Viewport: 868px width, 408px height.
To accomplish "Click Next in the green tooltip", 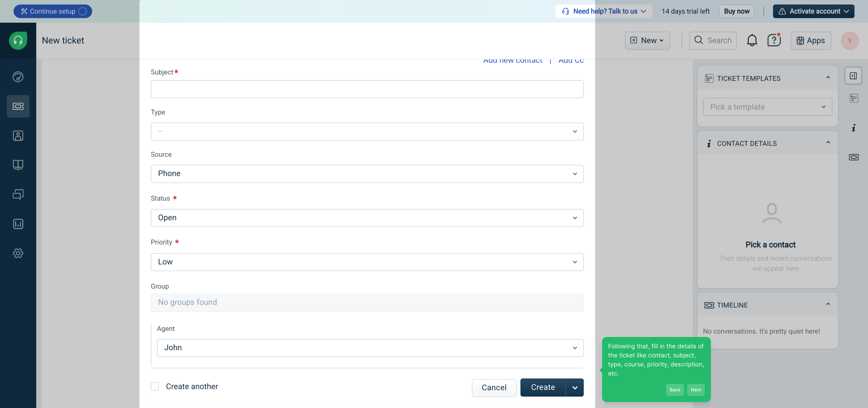I will tap(695, 390).
